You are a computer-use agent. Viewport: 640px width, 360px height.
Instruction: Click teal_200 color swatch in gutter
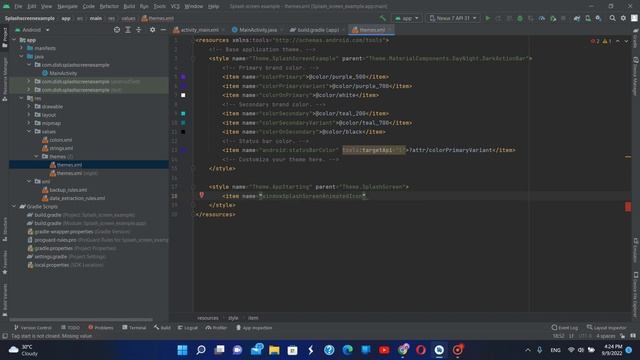[x=183, y=113]
